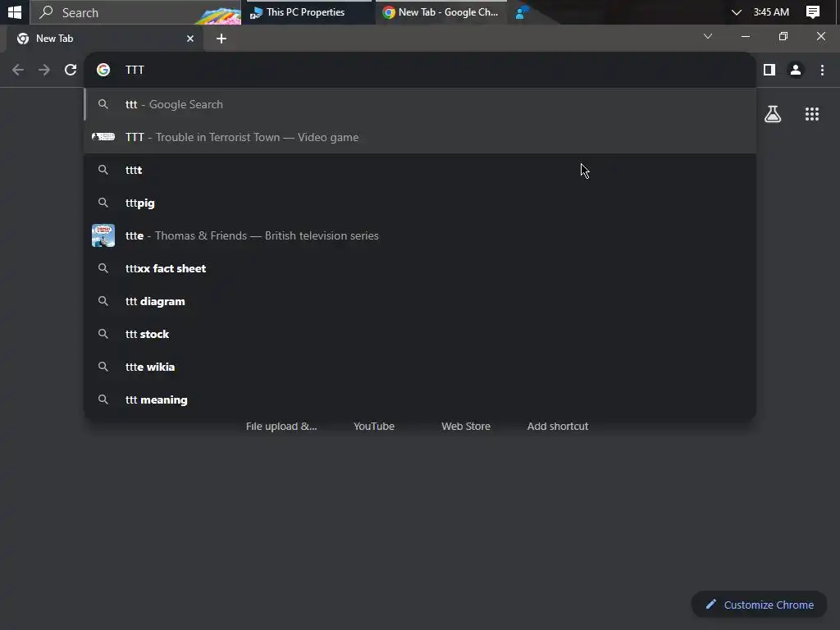Click the Google icon in the address bar
The height and width of the screenshot is (630, 840).
pyautogui.click(x=103, y=70)
